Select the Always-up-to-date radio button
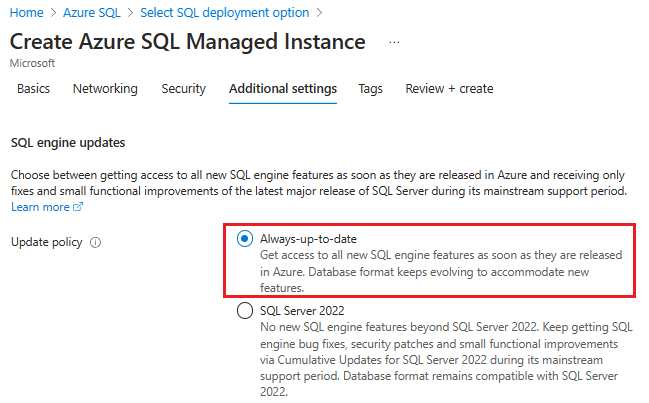This screenshot has width=649, height=403. point(245,239)
